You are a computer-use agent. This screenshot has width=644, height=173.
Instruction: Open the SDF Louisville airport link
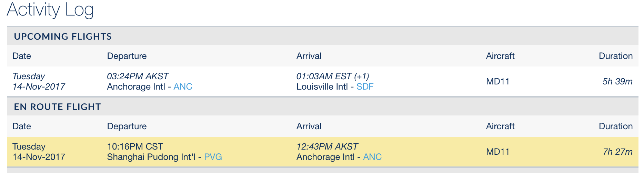coord(365,86)
